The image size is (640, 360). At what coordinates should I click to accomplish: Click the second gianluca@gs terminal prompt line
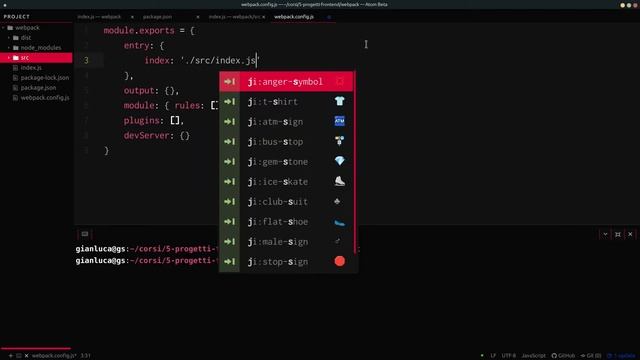point(147,260)
